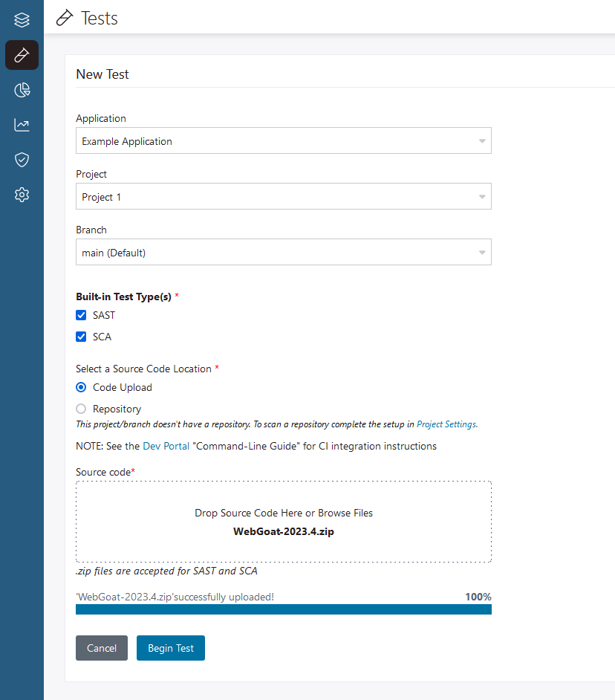Uncheck the SCA test type checkbox
615x700 pixels.
[x=82, y=337]
